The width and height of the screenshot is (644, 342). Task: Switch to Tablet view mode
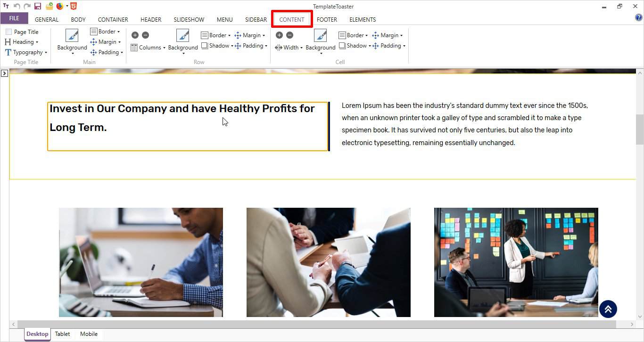click(62, 334)
